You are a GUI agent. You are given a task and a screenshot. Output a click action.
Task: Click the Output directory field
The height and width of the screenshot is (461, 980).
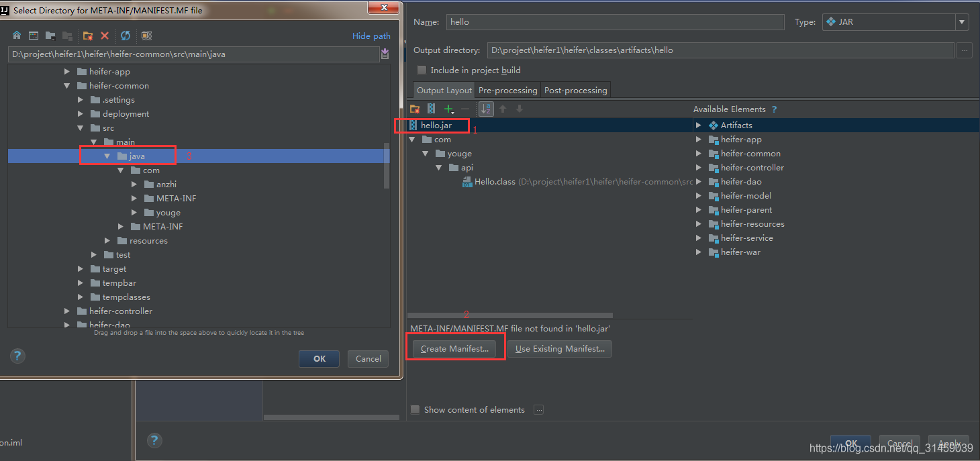(x=720, y=50)
